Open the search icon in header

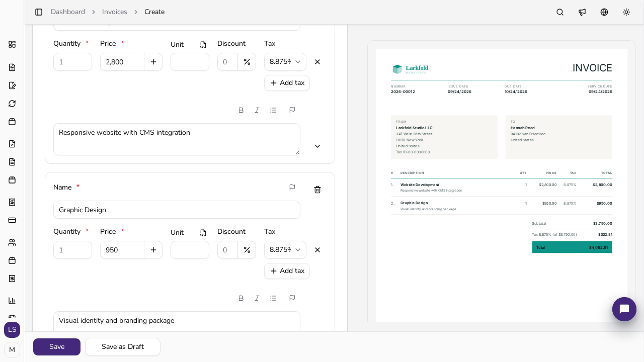click(560, 12)
